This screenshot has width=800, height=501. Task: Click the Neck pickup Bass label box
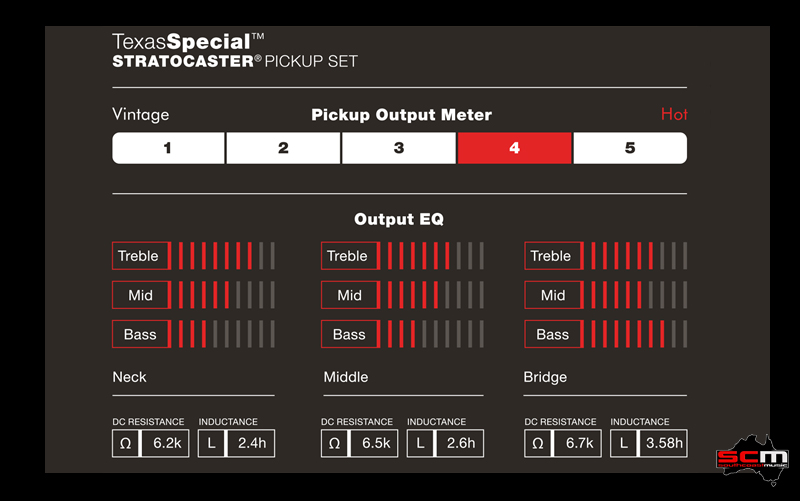point(141,334)
